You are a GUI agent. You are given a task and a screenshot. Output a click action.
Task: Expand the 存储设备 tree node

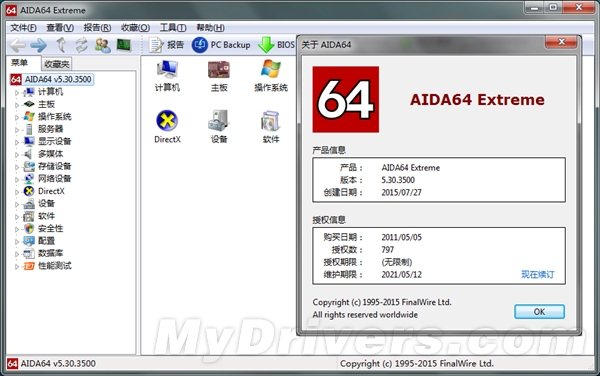click(x=17, y=167)
